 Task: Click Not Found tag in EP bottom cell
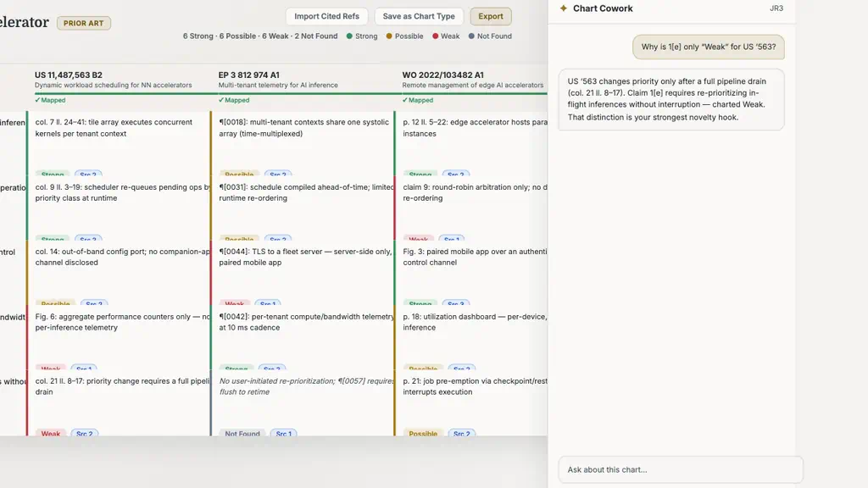click(242, 433)
